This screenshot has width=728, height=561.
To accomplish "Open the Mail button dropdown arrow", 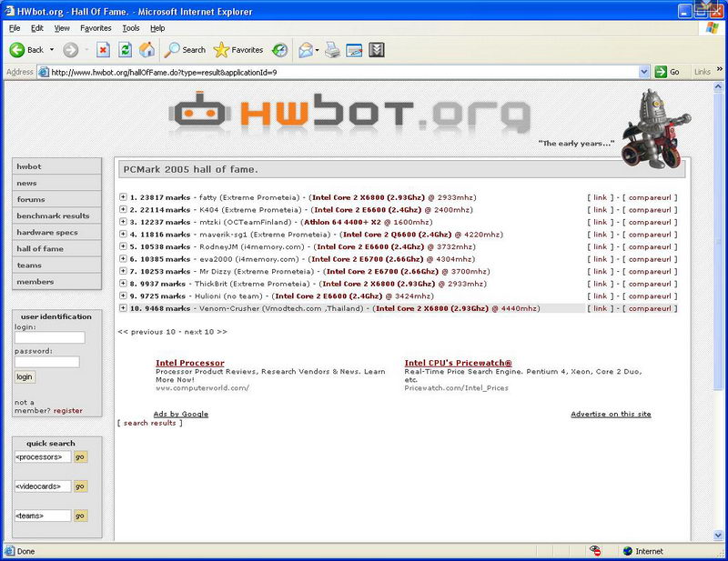I will click(x=317, y=50).
